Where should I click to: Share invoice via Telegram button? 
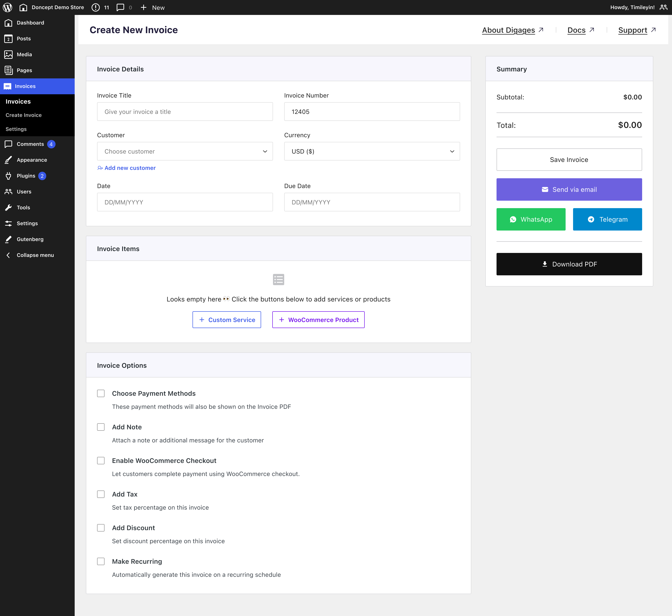[607, 219]
